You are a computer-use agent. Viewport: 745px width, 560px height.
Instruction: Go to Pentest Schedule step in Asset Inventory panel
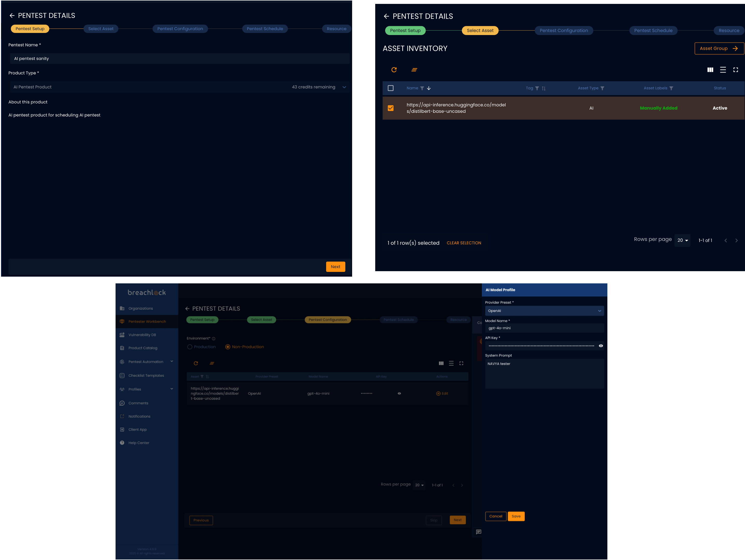(653, 30)
